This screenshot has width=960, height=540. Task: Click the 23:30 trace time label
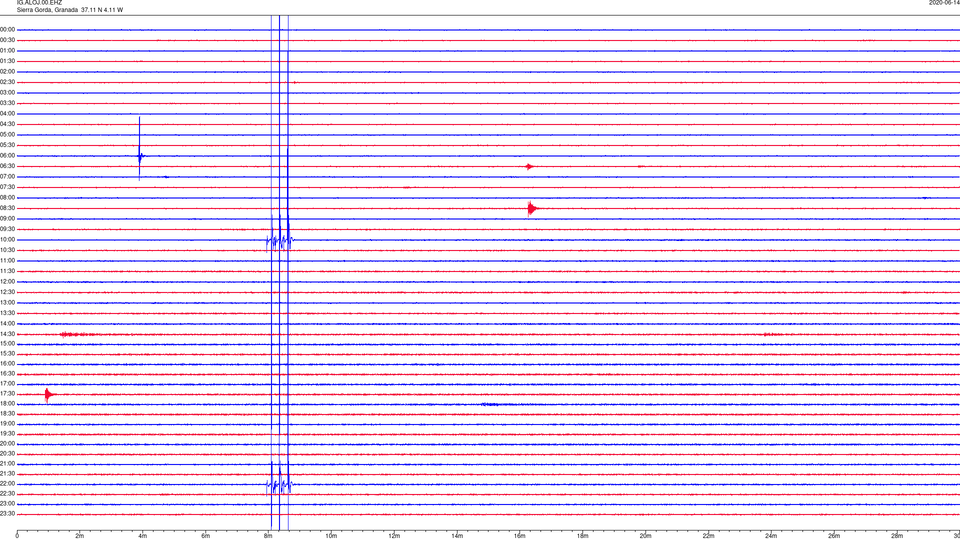point(7,514)
